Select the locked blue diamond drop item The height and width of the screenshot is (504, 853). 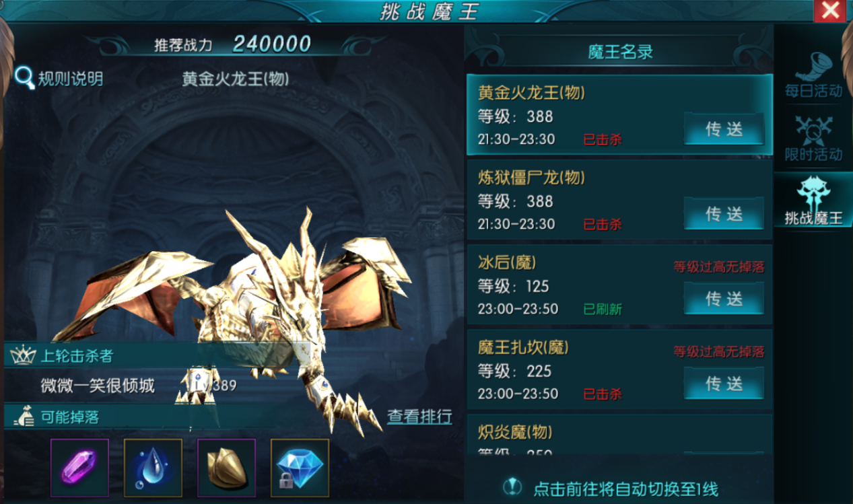click(300, 468)
